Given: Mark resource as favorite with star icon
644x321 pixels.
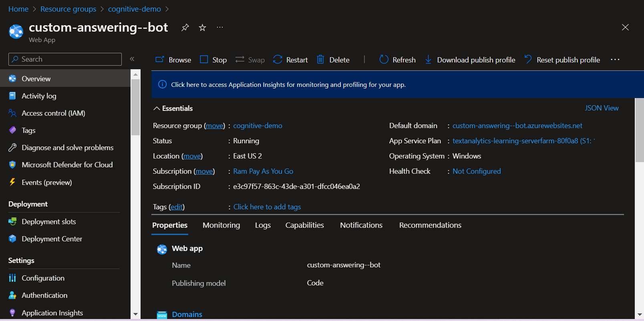Looking at the screenshot, I should click(203, 28).
